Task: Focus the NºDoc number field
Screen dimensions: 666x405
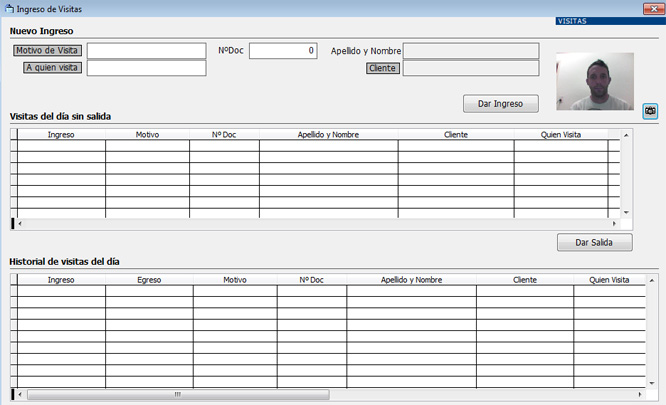Action: click(283, 50)
